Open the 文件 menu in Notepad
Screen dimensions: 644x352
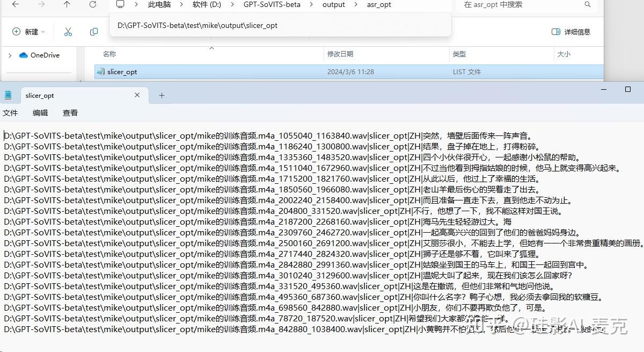coord(10,113)
